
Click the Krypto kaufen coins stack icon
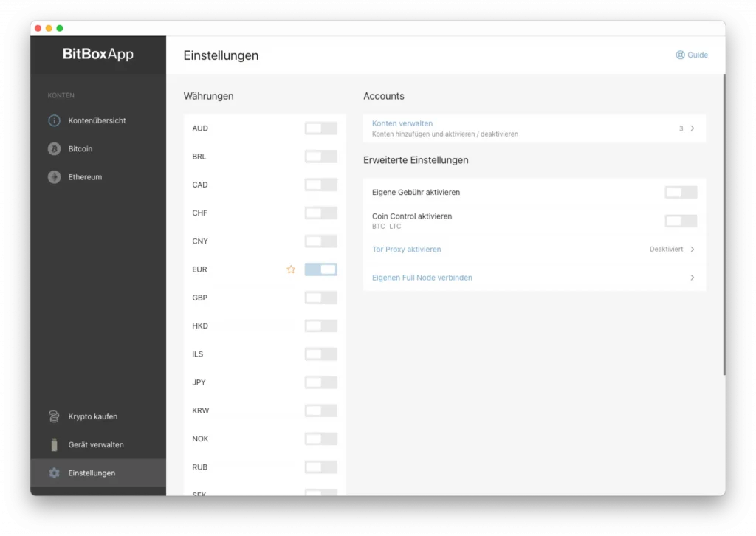click(54, 416)
